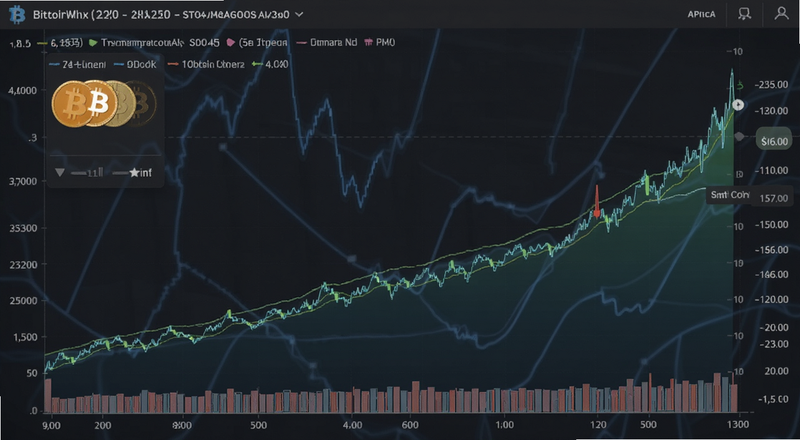
Task: Click the pink tag icon before 5a Itpeoa
Action: pyautogui.click(x=230, y=43)
